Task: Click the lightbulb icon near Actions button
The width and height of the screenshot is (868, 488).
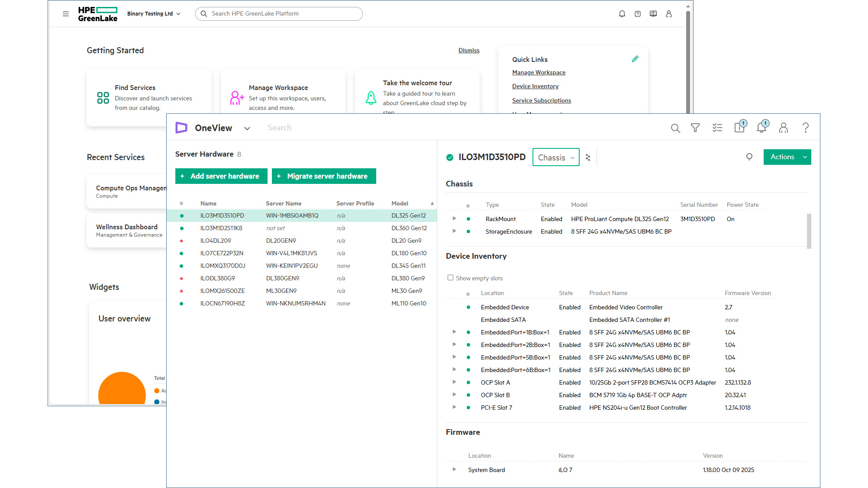Action: tap(749, 157)
